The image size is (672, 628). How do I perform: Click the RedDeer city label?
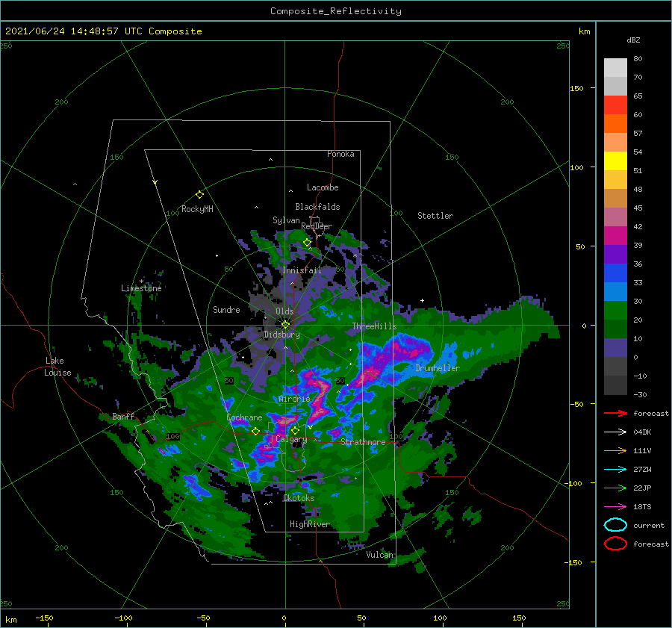pyautogui.click(x=317, y=226)
